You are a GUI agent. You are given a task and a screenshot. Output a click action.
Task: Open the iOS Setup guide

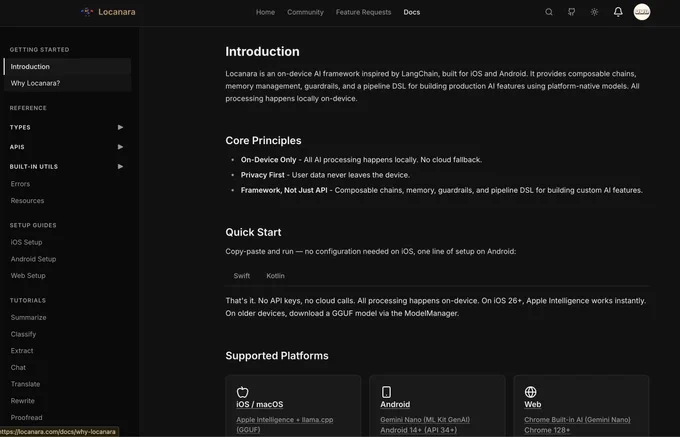click(26, 242)
